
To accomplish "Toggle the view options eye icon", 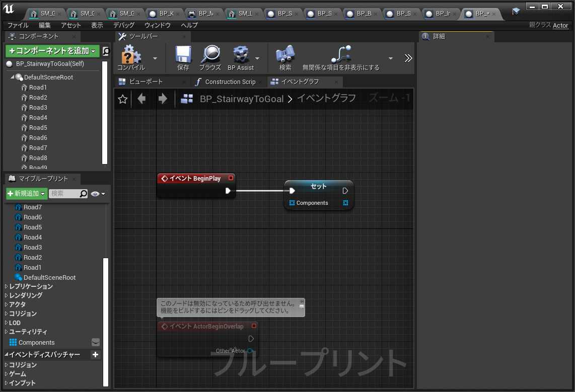I will click(x=95, y=193).
